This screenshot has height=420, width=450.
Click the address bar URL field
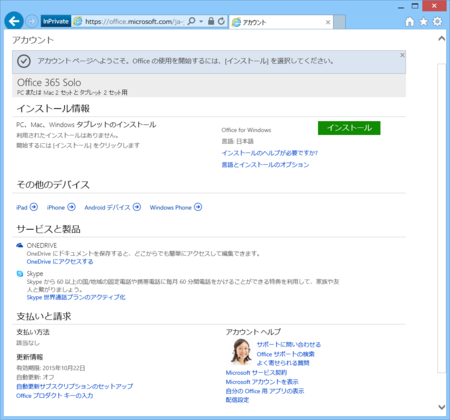pyautogui.click(x=134, y=22)
